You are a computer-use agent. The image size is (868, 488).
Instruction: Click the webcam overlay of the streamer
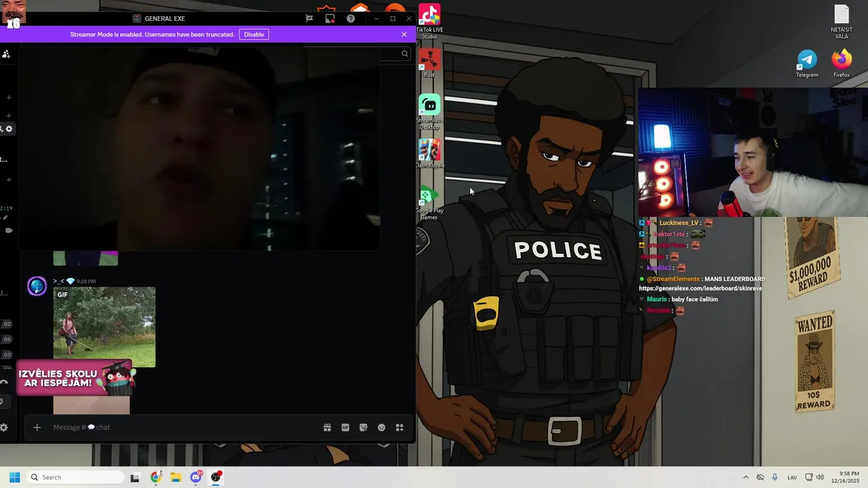[x=753, y=153]
